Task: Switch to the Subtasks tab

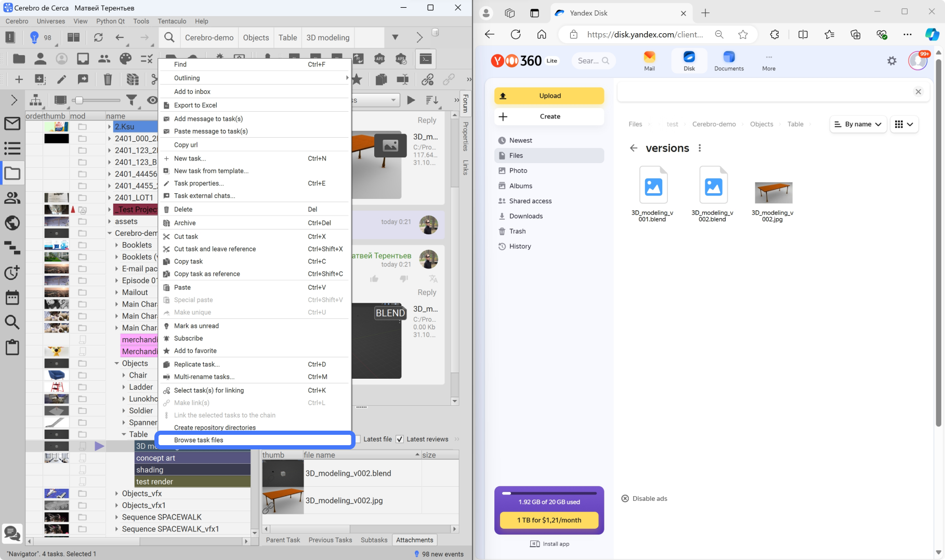Action: coord(374,540)
